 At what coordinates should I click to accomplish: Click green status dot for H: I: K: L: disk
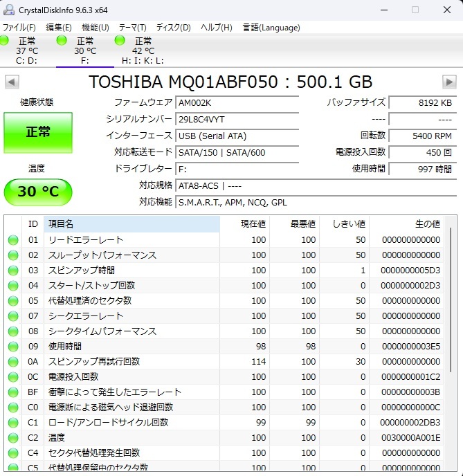(x=120, y=40)
